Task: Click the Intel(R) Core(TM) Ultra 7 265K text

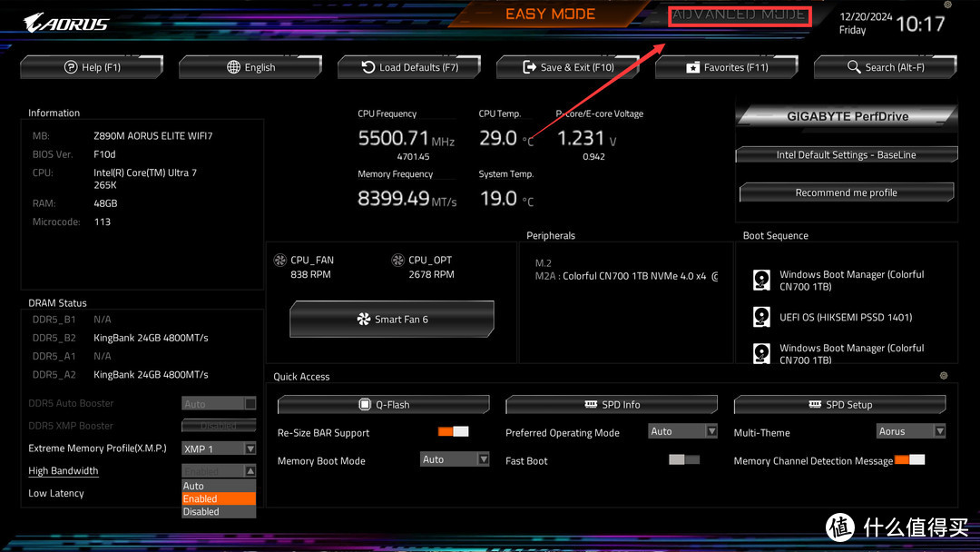Action: (x=145, y=179)
